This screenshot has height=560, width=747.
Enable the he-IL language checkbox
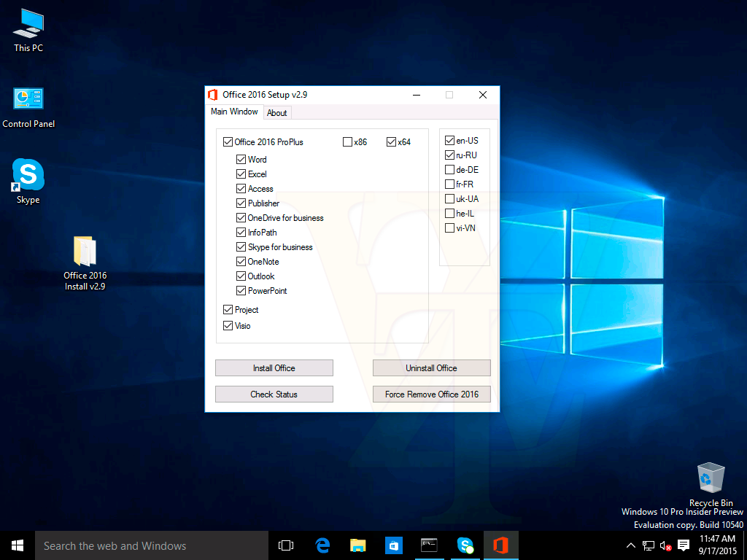449,214
